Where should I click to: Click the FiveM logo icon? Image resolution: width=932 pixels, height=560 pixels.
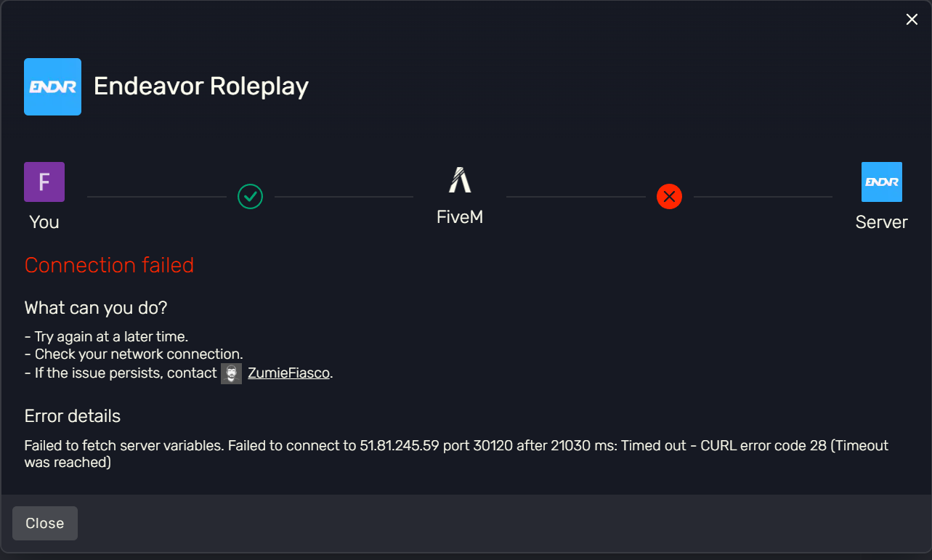pos(460,180)
